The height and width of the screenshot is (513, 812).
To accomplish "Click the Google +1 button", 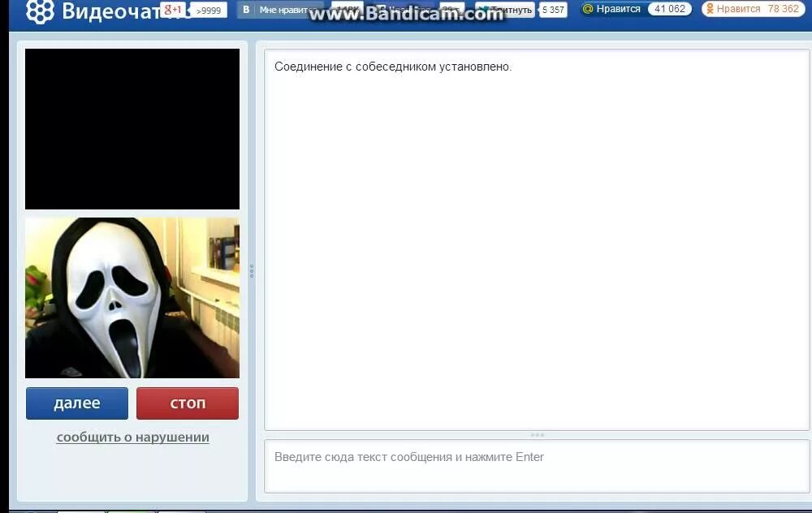I will click(x=173, y=9).
